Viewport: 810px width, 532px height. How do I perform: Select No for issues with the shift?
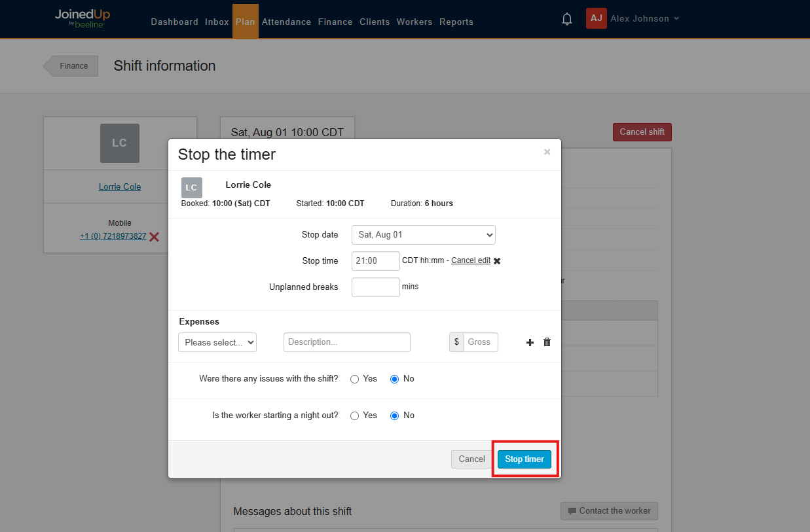click(x=394, y=379)
